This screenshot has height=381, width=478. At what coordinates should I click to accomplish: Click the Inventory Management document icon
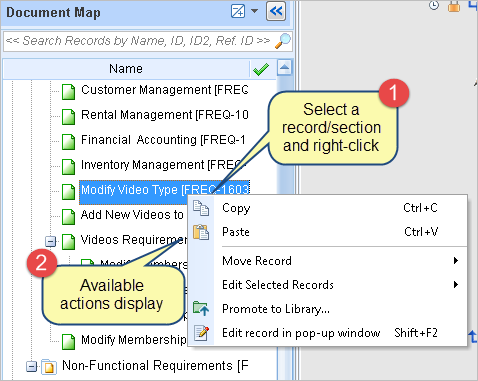point(69,167)
